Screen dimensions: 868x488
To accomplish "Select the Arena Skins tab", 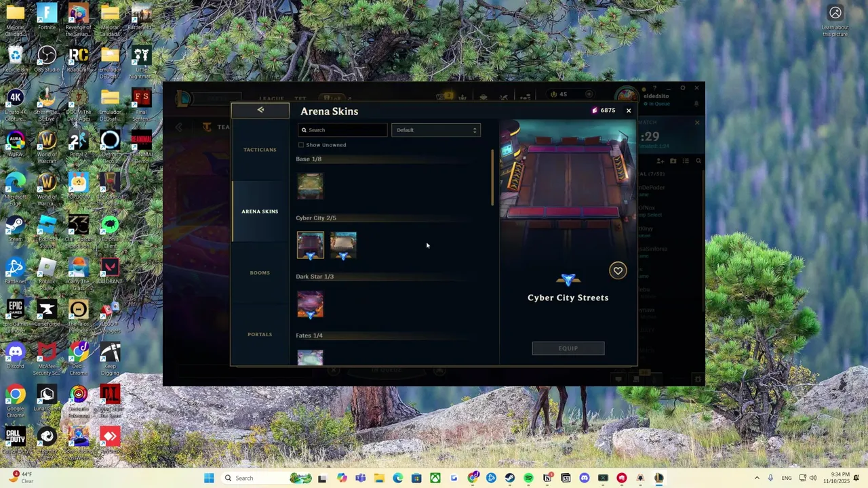I will click(260, 211).
